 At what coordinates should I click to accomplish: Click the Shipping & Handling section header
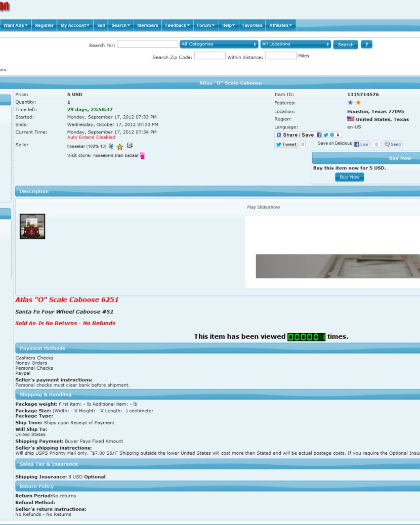pyautogui.click(x=218, y=395)
